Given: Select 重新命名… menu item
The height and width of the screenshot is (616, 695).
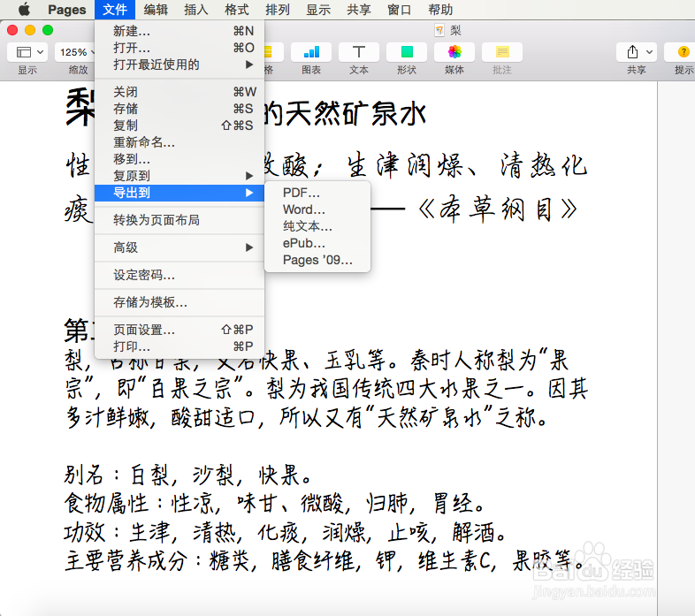Looking at the screenshot, I should [179, 142].
